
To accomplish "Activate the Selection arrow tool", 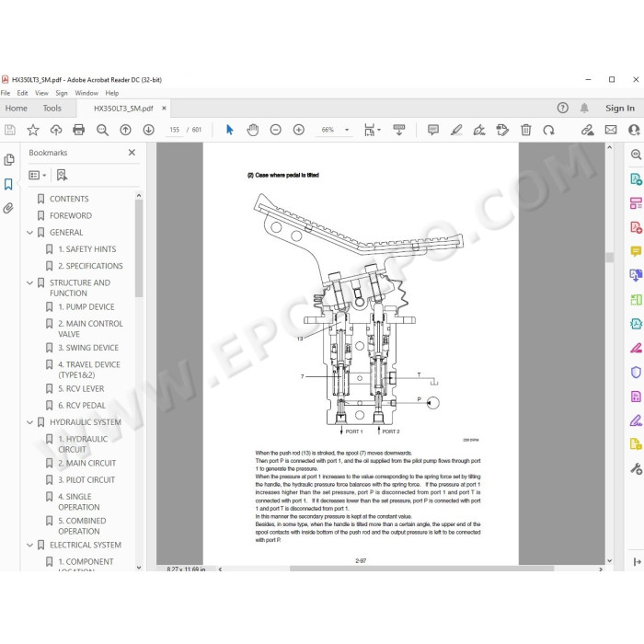I will pyautogui.click(x=230, y=131).
